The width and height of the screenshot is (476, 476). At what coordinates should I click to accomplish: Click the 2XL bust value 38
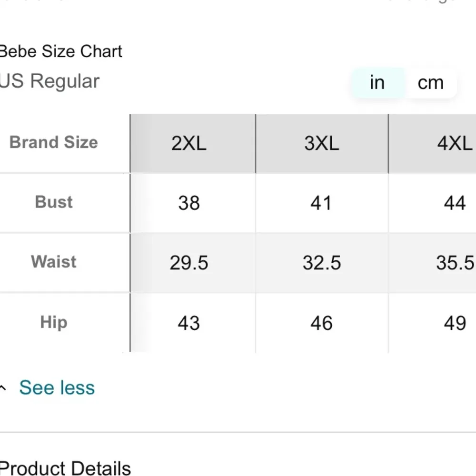189,203
